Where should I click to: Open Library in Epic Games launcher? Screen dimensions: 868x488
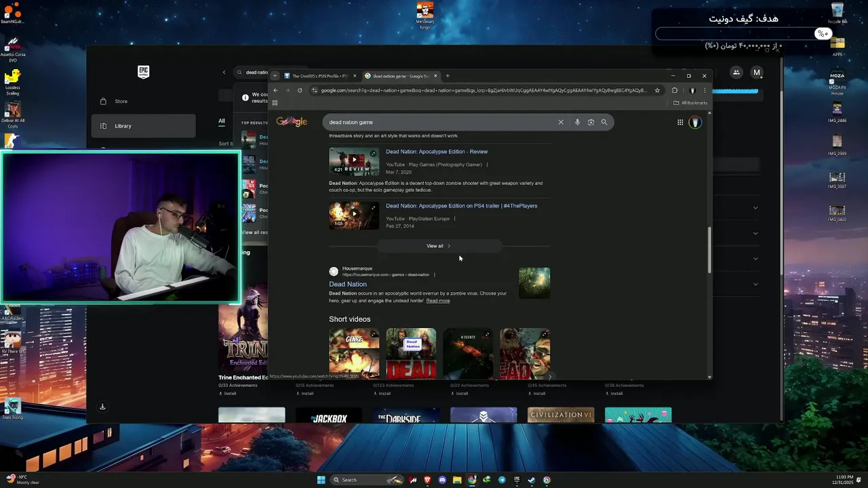(144, 126)
